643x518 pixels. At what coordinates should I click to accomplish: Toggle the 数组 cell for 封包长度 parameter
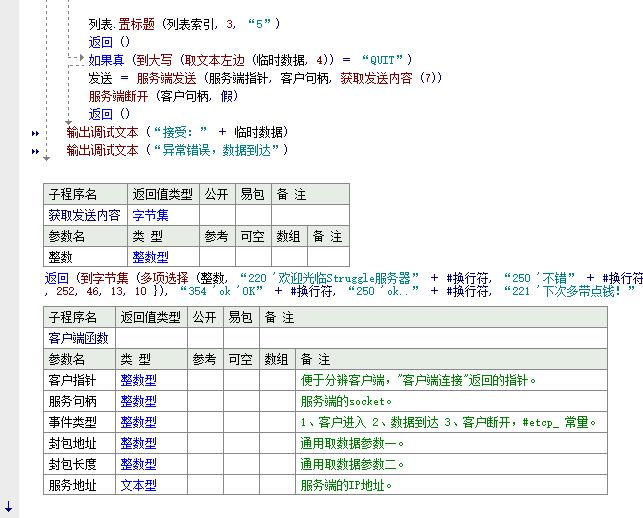pos(277,464)
